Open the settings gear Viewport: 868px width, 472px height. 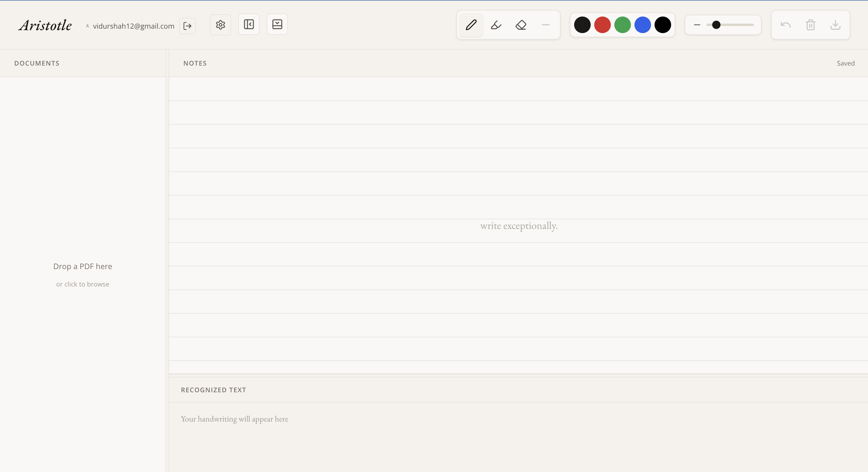(x=220, y=25)
